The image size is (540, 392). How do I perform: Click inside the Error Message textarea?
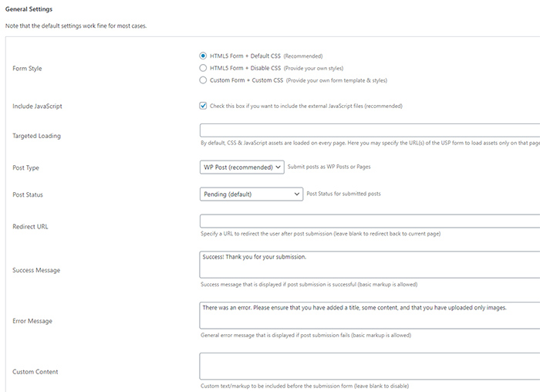[x=370, y=315]
